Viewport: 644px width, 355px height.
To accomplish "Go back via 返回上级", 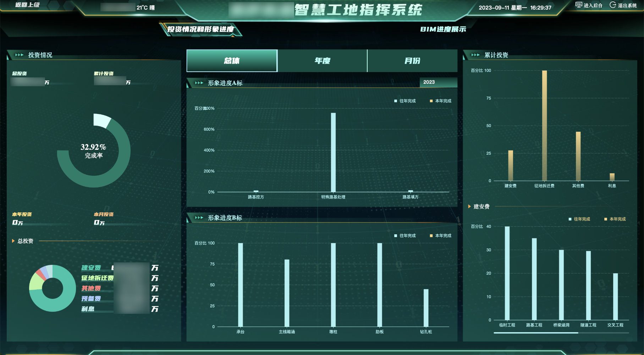I will tap(27, 5).
